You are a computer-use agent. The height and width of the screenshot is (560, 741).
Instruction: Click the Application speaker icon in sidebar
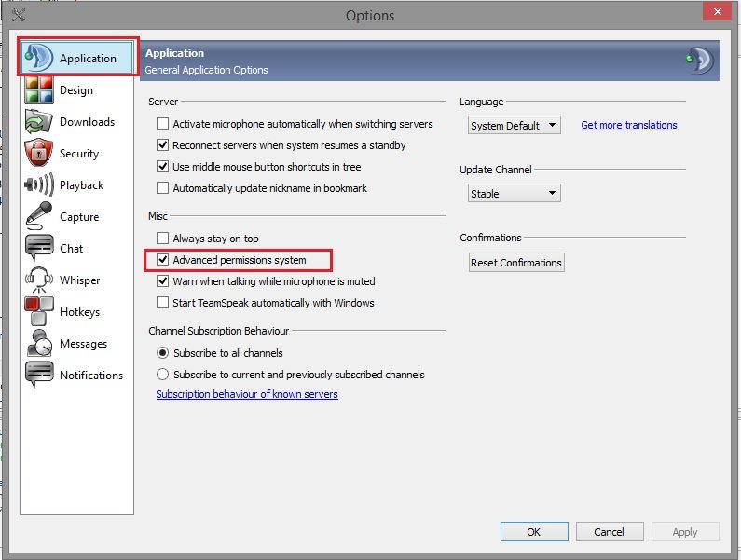click(38, 58)
